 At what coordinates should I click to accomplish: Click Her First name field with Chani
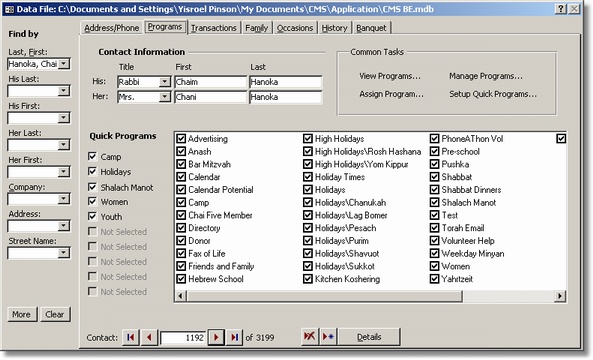click(211, 97)
